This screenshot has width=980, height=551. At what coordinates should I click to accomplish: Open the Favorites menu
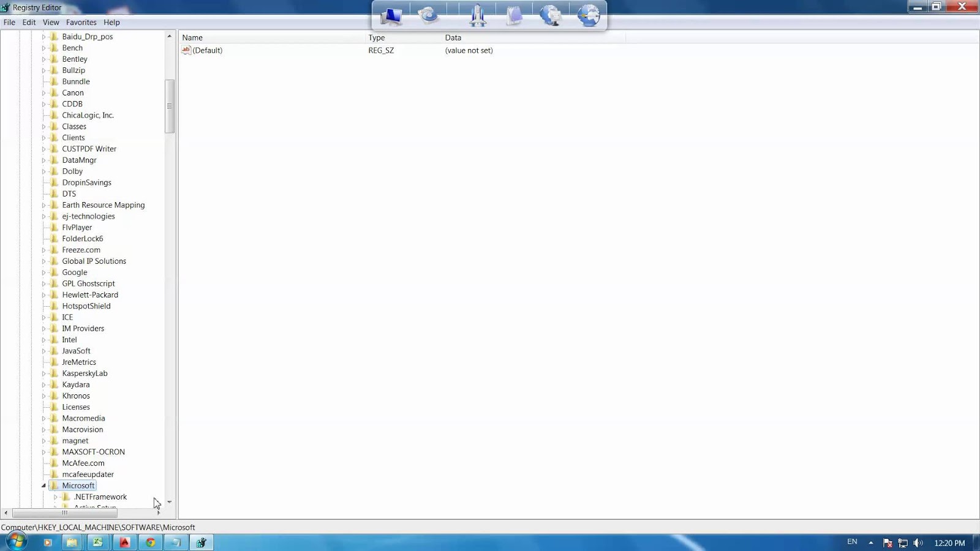click(x=81, y=22)
